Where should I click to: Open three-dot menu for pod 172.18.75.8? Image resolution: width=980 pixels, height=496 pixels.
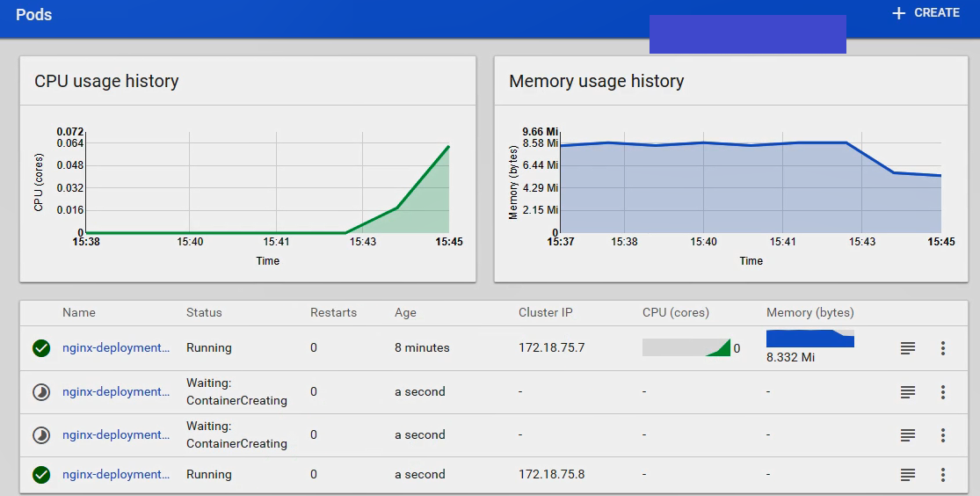(942, 475)
